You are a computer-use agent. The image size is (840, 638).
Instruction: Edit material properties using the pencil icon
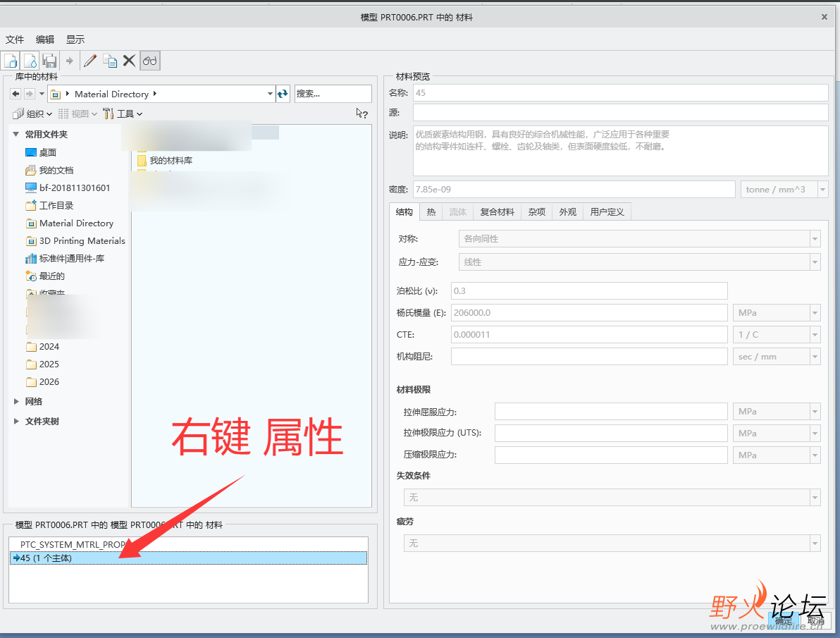click(89, 61)
